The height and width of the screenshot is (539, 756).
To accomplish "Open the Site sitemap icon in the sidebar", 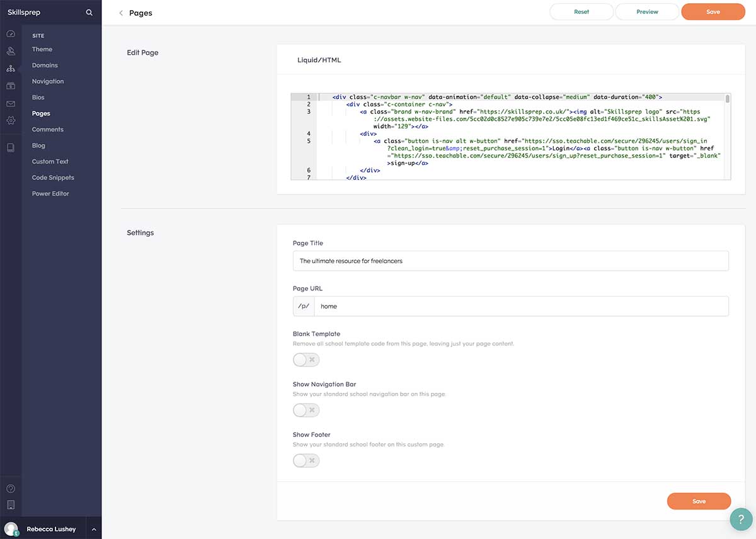I will (x=11, y=68).
